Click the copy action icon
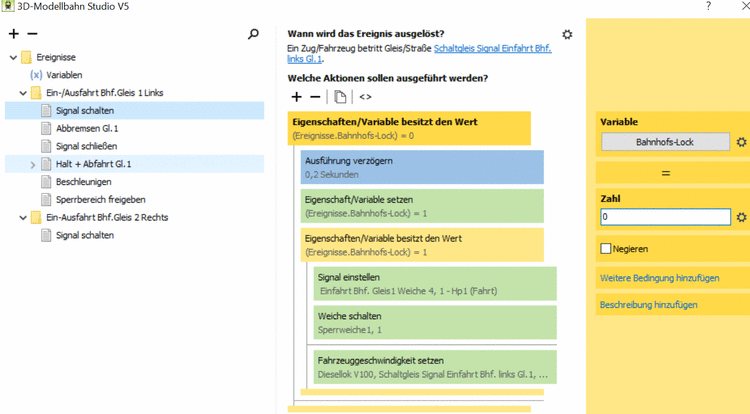 coord(341,97)
